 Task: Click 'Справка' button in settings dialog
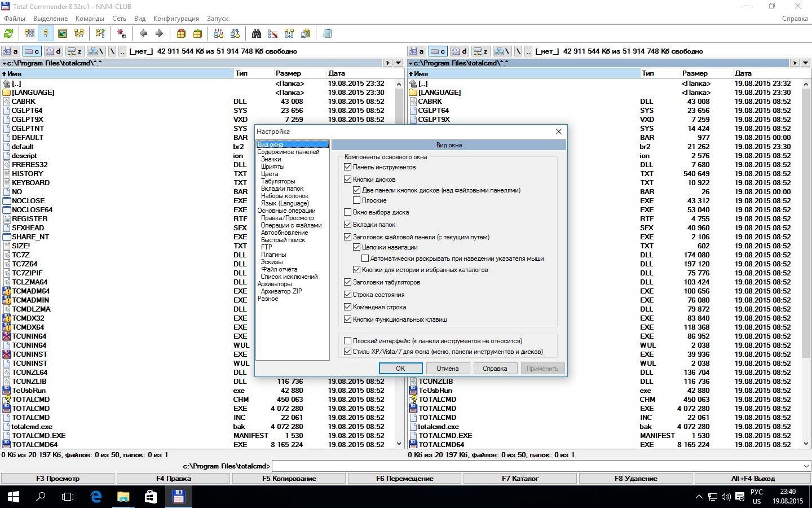(495, 369)
